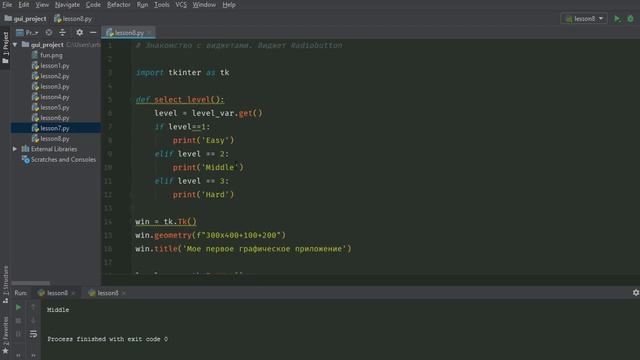640x360 pixels.
Task: Open lesson6.py in project tree
Action: [x=55, y=118]
